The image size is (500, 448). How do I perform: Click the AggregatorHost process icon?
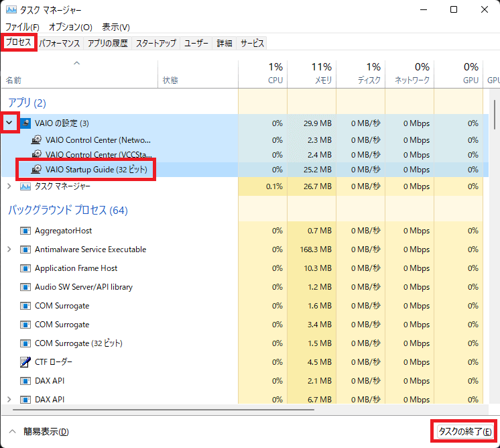[x=25, y=231]
